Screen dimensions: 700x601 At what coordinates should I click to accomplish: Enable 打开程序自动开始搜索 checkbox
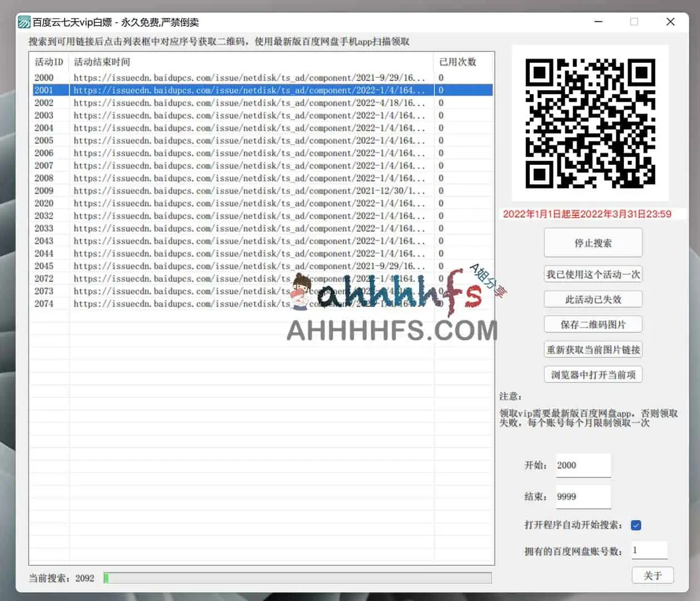pos(635,525)
